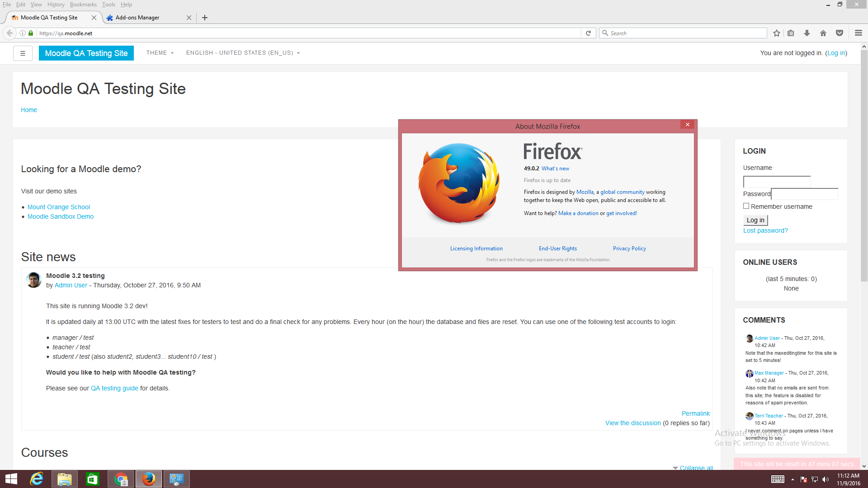Click the green padlock security icon
The height and width of the screenshot is (488, 868).
31,33
